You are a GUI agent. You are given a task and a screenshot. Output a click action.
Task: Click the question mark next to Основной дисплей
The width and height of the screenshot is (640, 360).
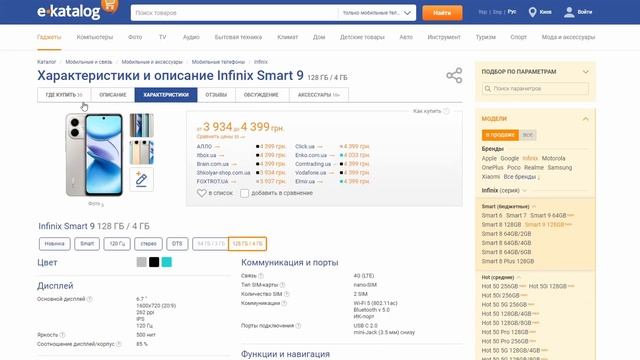point(89,299)
